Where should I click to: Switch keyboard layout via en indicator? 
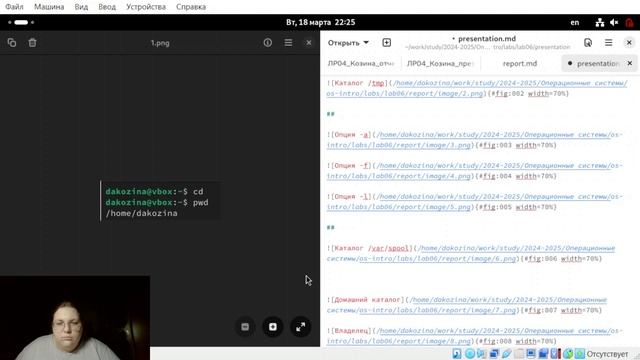click(x=575, y=22)
